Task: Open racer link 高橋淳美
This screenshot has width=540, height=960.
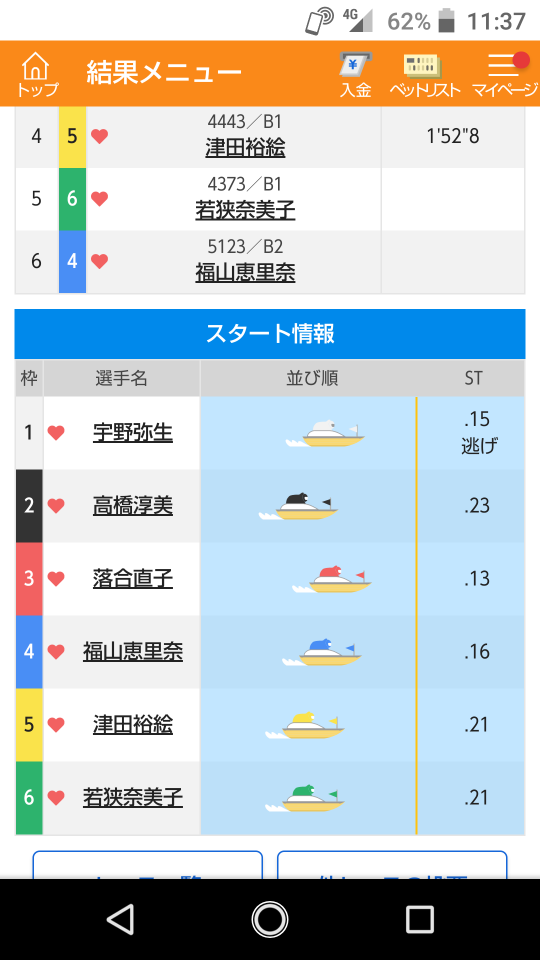Action: tap(133, 506)
